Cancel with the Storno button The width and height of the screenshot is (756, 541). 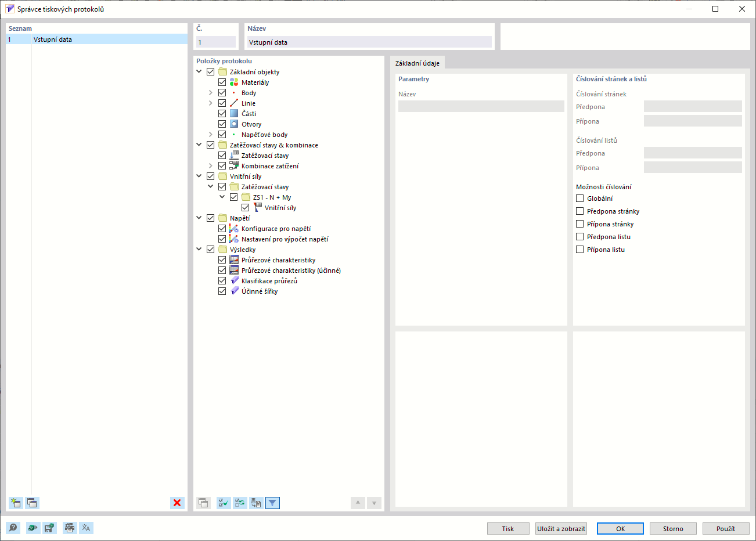tap(673, 529)
